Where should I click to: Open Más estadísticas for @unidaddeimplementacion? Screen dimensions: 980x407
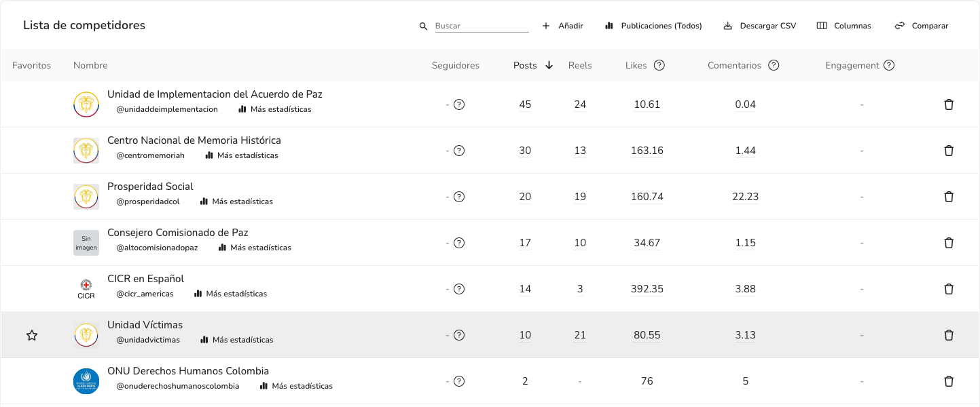click(275, 109)
